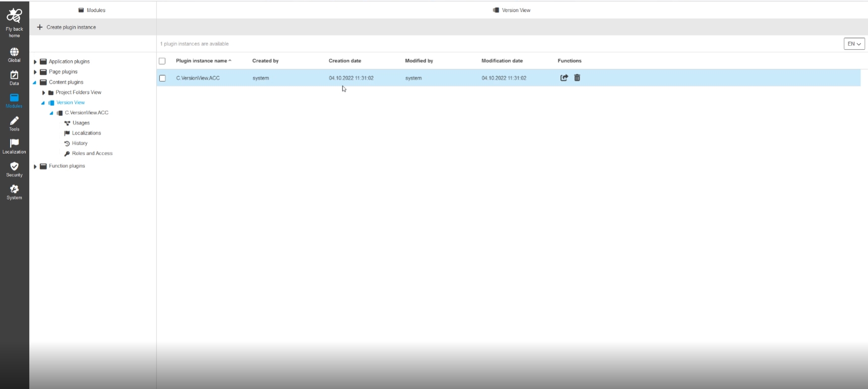This screenshot has height=389, width=868.
Task: Toggle the select-all checkbox in table header
Action: [162, 61]
